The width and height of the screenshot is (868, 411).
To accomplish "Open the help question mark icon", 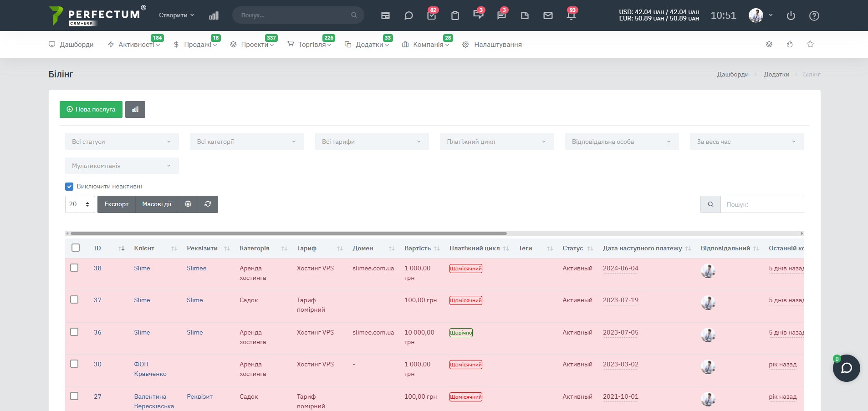I will (814, 15).
